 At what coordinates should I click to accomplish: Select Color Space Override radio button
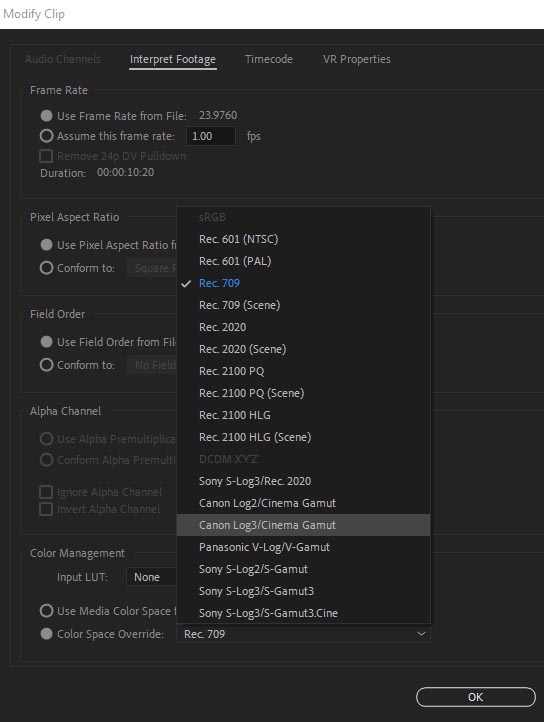(x=47, y=634)
